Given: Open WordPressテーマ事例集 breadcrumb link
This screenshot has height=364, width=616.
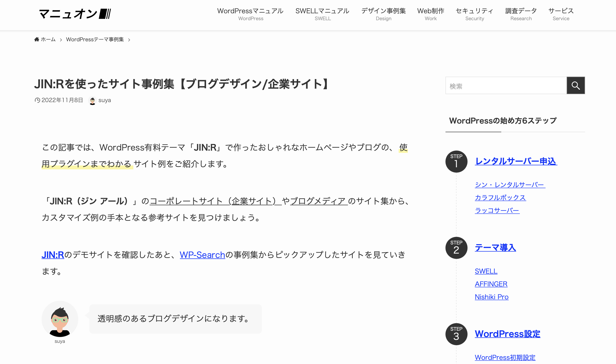Looking at the screenshot, I should coord(95,39).
